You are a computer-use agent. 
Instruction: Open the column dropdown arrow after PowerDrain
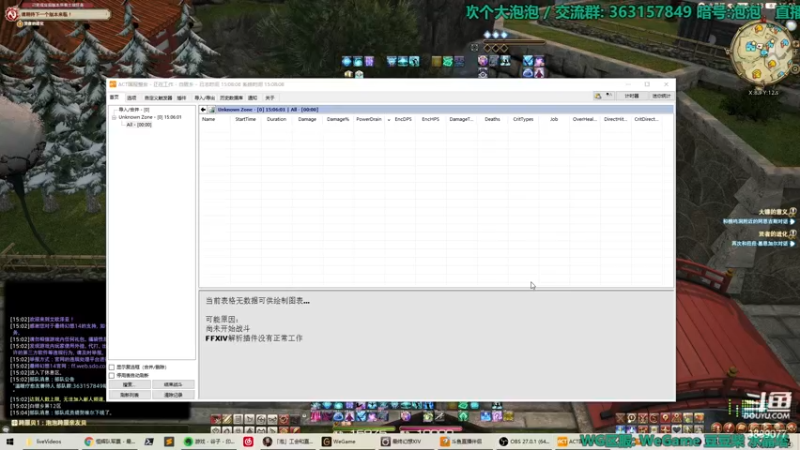tap(389, 120)
